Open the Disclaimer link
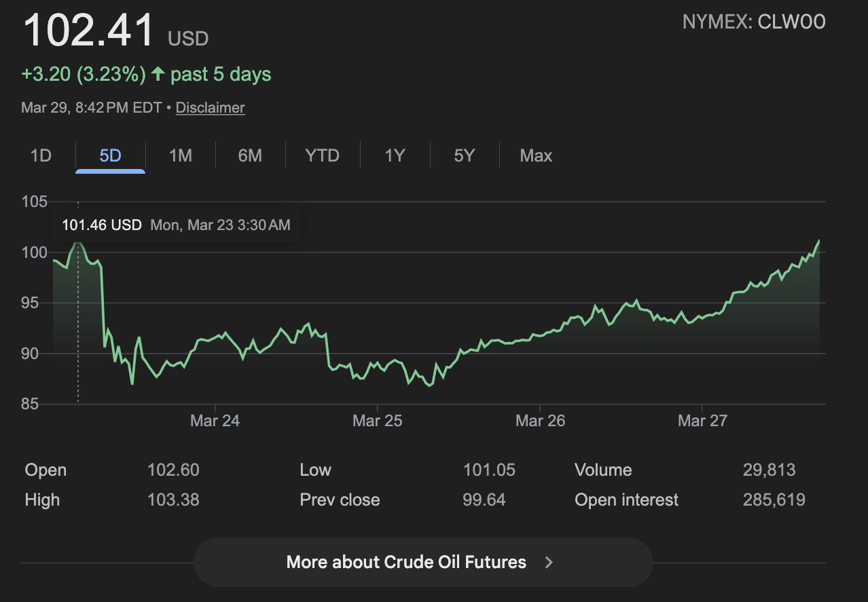Viewport: 868px width, 602px height. point(210,107)
